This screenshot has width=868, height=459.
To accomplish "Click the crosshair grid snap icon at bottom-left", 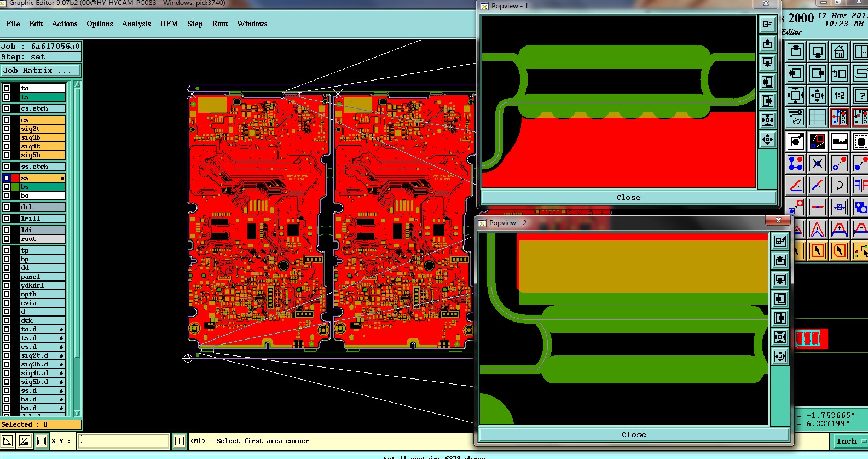I will point(42,441).
